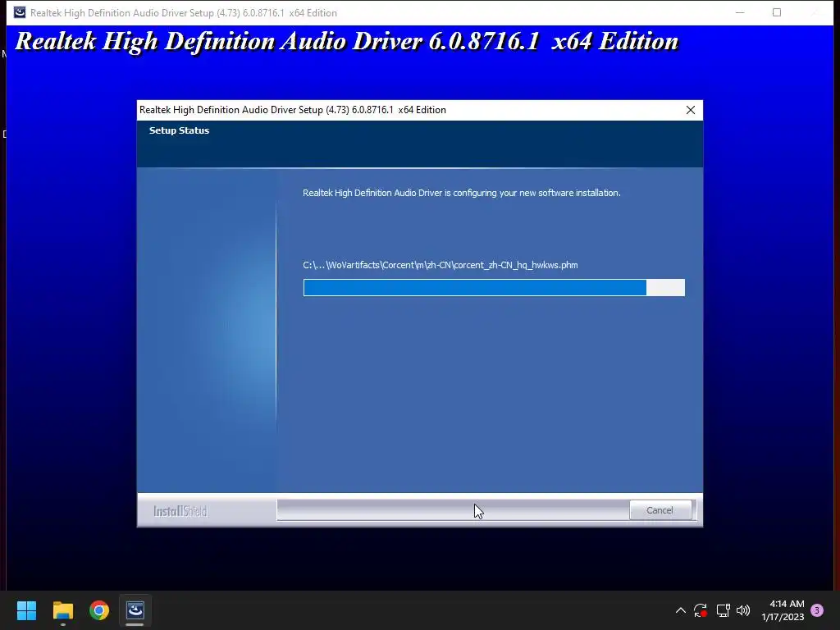840x630 pixels.
Task: Open the sync update tray icon
Action: 701,610
